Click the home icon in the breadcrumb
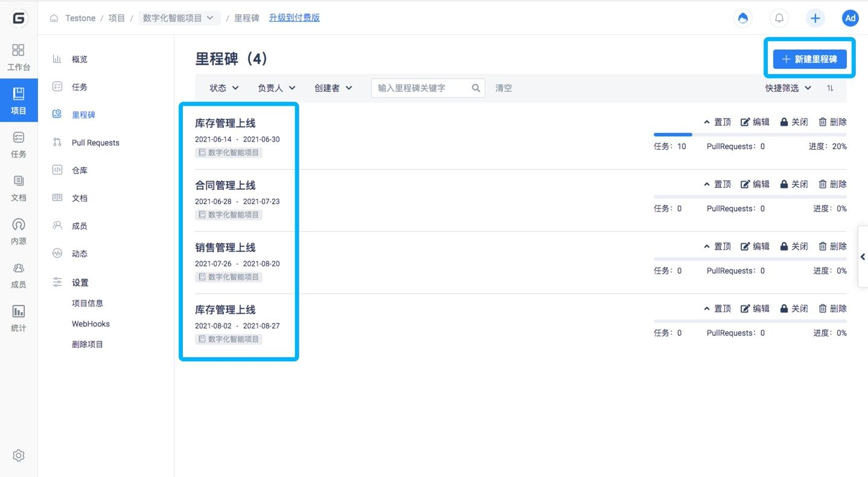 tap(54, 18)
